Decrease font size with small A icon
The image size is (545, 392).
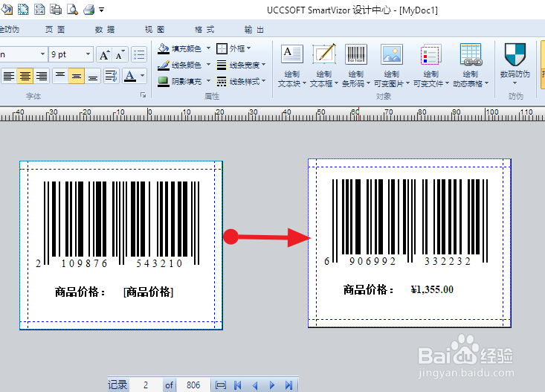(120, 54)
